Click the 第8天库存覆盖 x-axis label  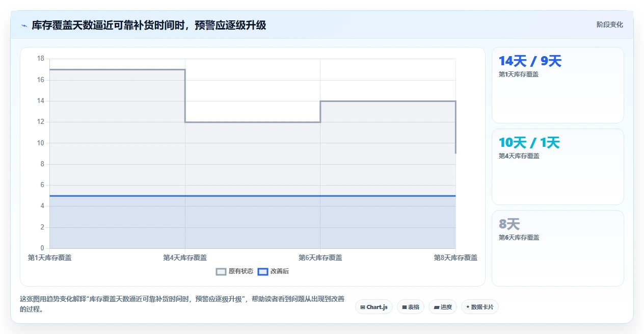click(x=455, y=258)
